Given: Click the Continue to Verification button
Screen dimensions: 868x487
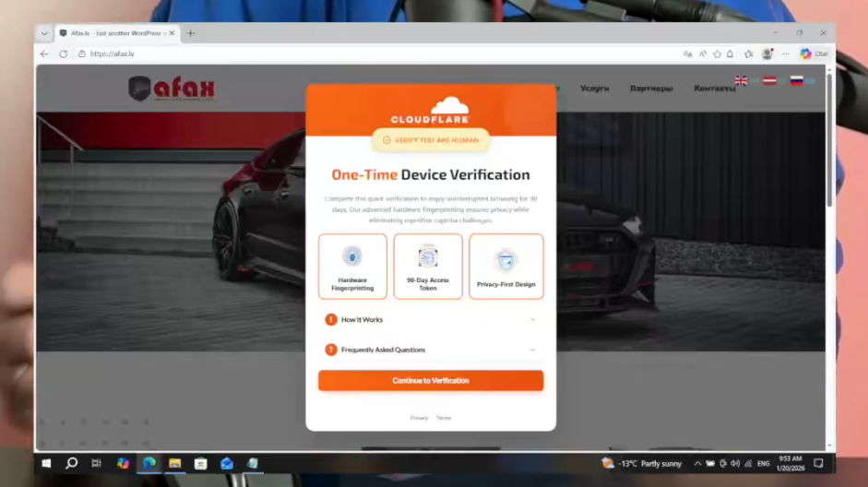Looking at the screenshot, I should point(430,381).
